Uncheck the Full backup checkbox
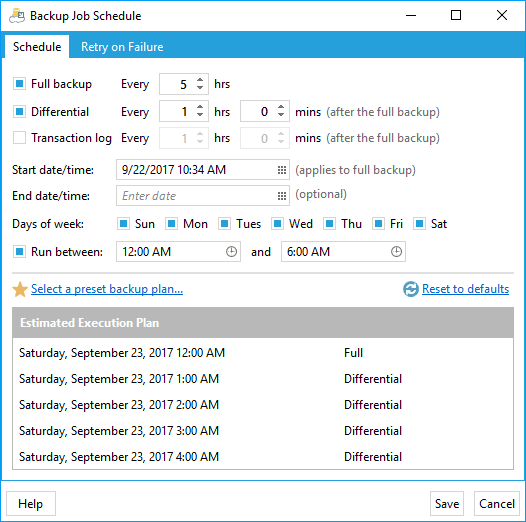526x522 pixels. (x=19, y=84)
